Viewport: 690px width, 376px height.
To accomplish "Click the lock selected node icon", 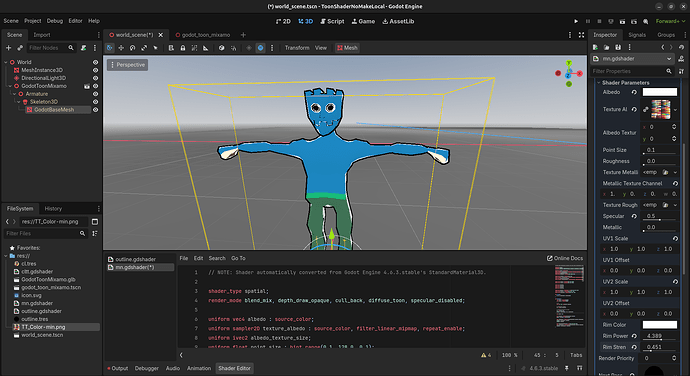I will 183,48.
